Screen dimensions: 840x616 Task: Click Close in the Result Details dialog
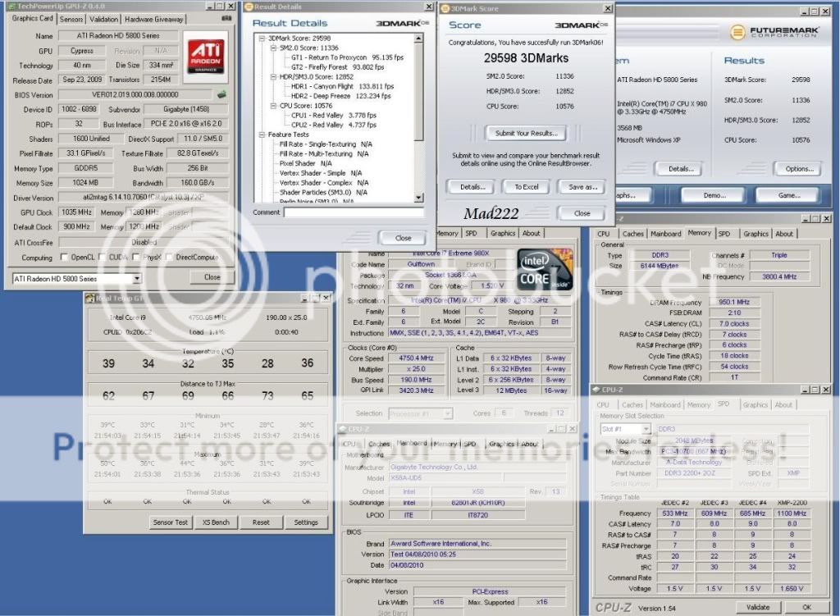tap(403, 238)
